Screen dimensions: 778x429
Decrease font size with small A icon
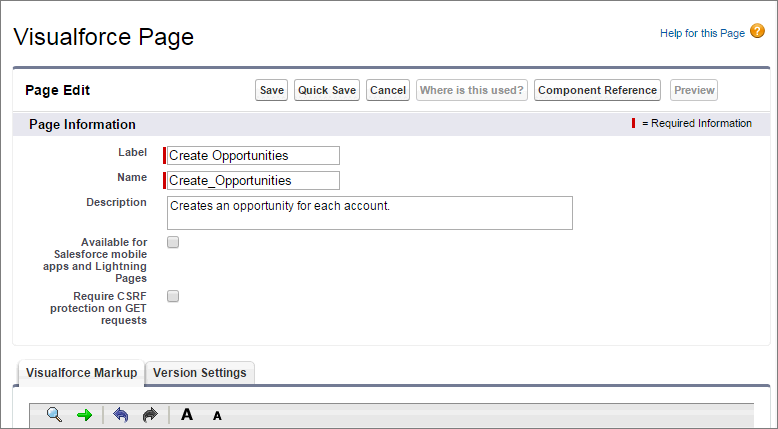pos(217,416)
